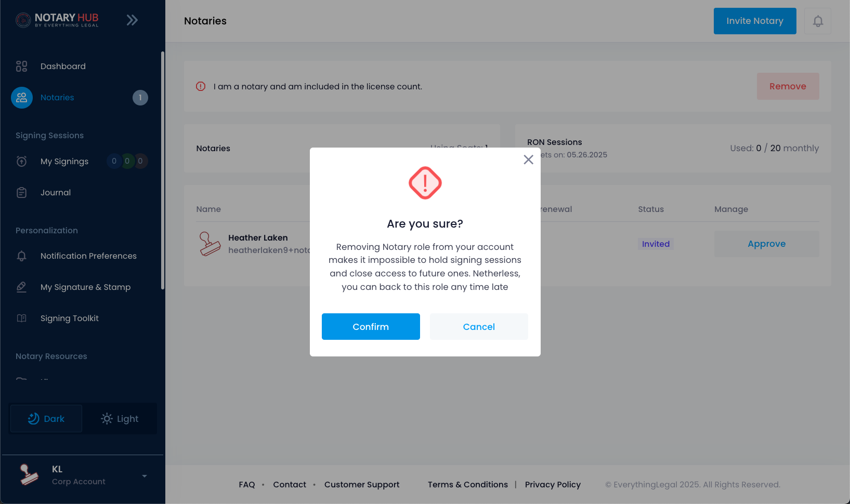Viewport: 850px width, 504px height.
Task: Click the Invite Notary button
Action: [x=755, y=21]
